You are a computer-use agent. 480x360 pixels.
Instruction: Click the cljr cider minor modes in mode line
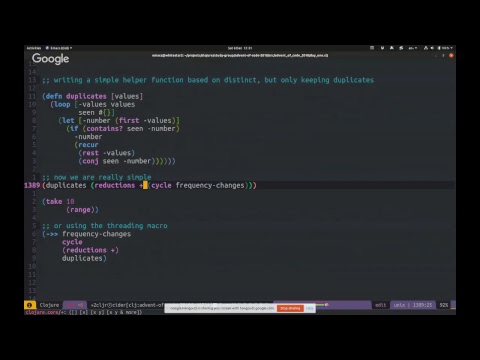coord(127,305)
